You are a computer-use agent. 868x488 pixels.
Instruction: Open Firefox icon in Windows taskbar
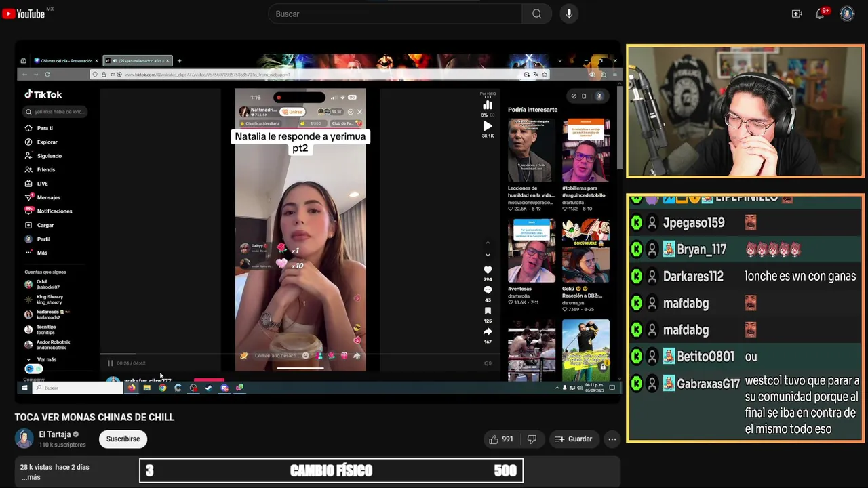[132, 388]
